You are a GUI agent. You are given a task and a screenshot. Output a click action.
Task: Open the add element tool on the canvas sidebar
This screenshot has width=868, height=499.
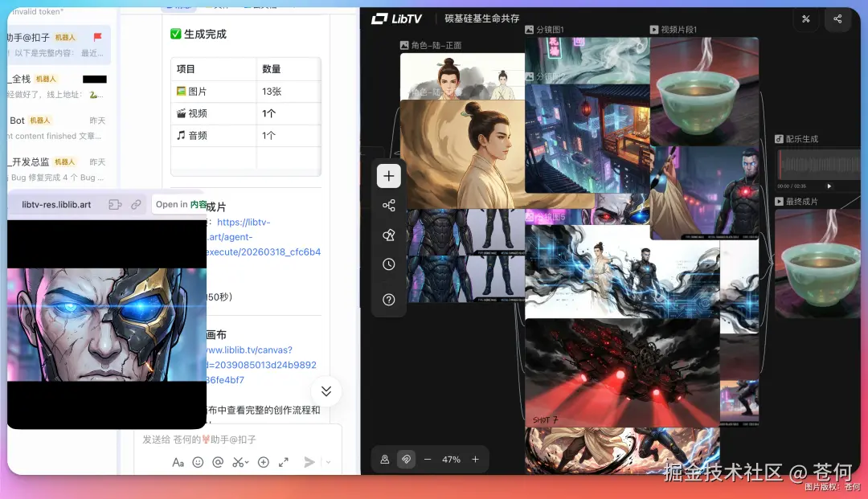click(389, 175)
